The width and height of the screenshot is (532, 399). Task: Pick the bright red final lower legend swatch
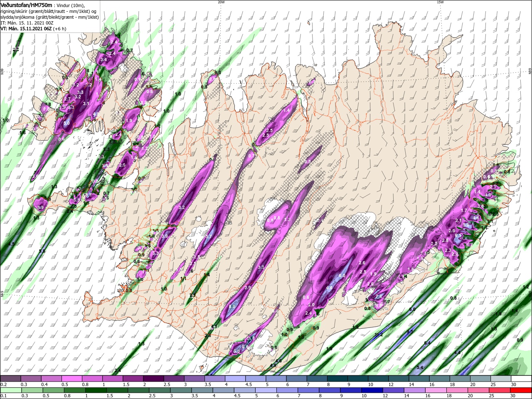click(x=521, y=390)
